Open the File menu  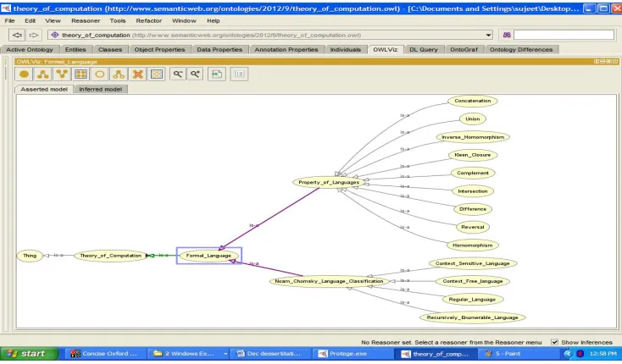[10, 20]
